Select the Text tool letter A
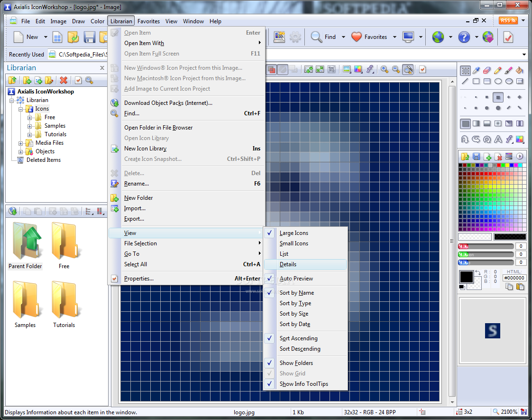The height and width of the screenshot is (420, 532). tap(498, 139)
